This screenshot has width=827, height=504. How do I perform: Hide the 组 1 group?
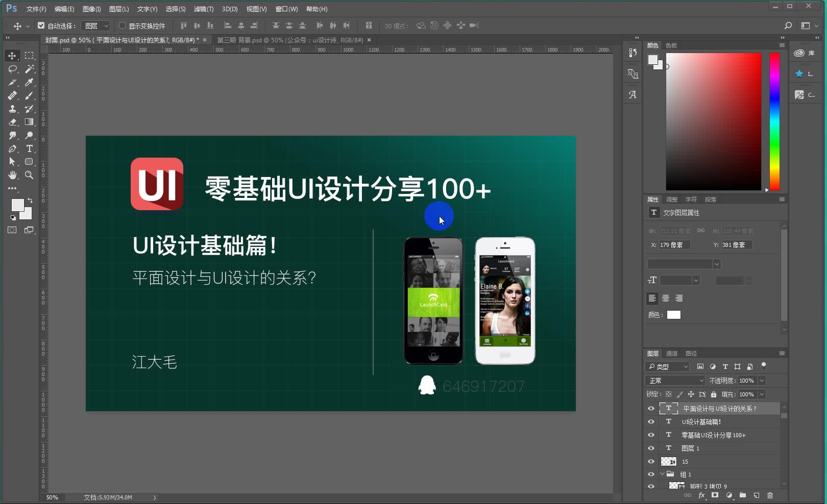651,474
